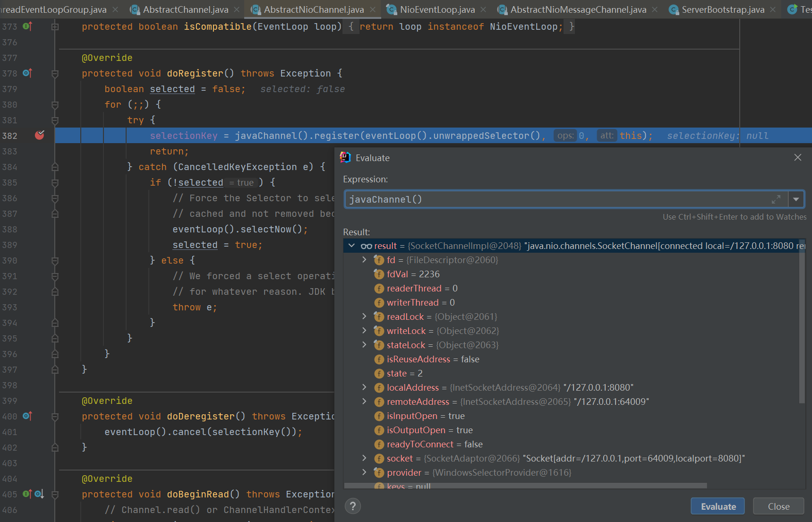Open the help question mark in Evaluate dialog
Image resolution: width=812 pixels, height=522 pixels.
click(352, 506)
